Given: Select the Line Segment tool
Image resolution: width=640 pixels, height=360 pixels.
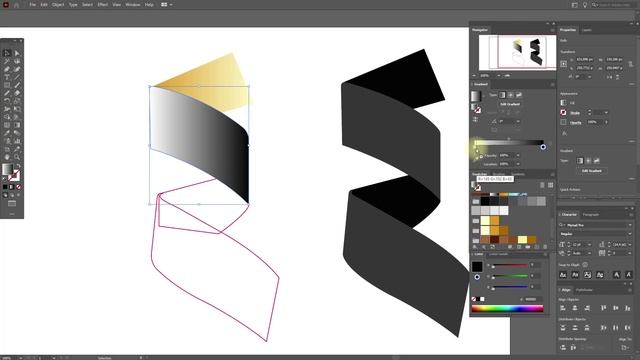Looking at the screenshot, I should click(17, 77).
